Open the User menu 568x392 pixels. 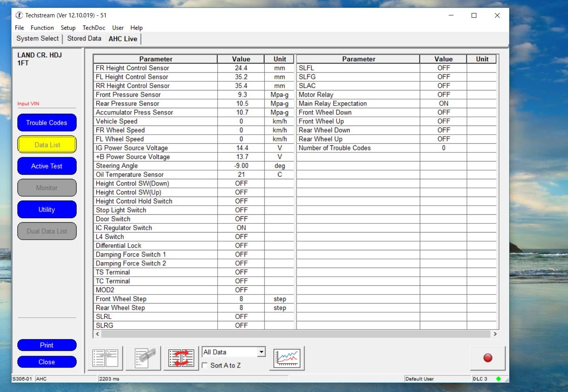[118, 28]
